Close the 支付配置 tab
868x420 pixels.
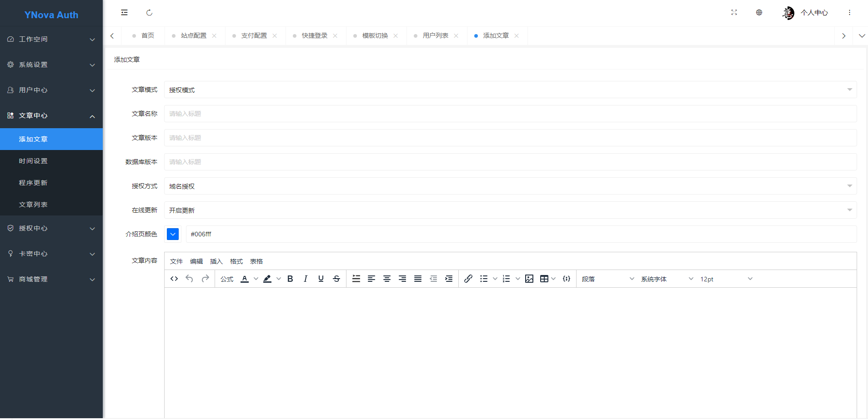(x=275, y=36)
